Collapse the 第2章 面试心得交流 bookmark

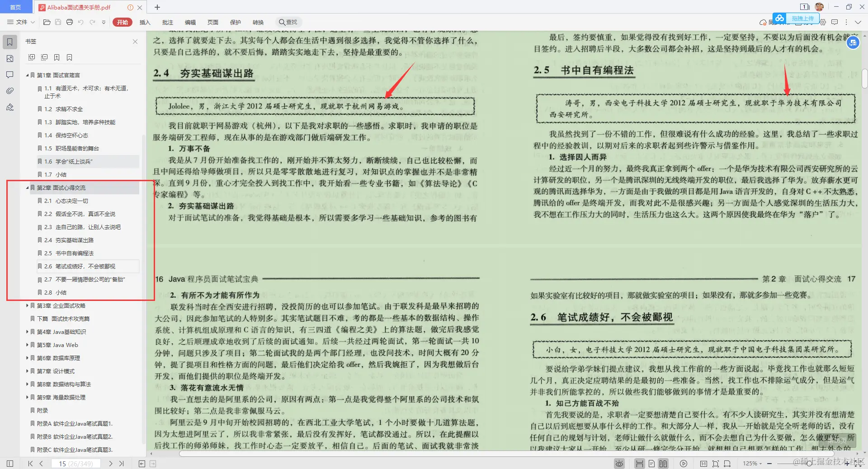[27, 188]
